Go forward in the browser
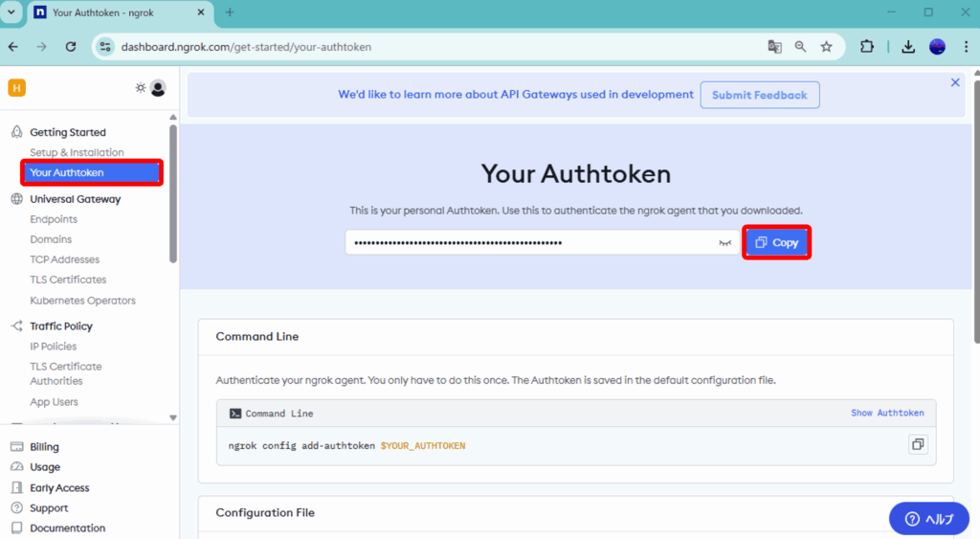Image resolution: width=980 pixels, height=539 pixels. tap(41, 47)
